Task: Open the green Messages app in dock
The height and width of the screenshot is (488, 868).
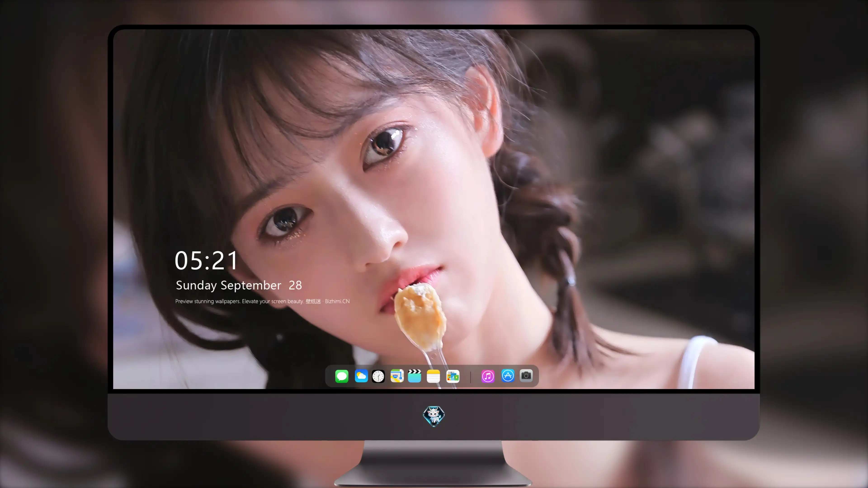Action: 342,376
